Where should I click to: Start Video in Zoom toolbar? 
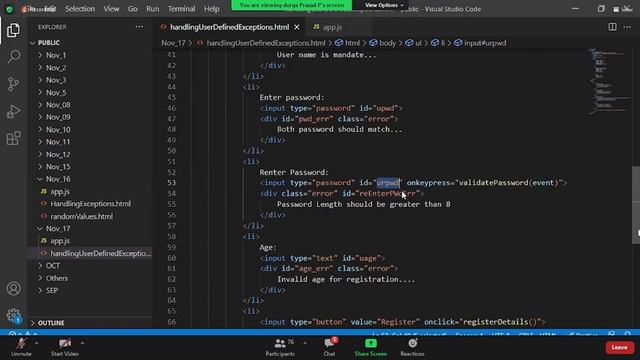pyautogui.click(x=64, y=347)
